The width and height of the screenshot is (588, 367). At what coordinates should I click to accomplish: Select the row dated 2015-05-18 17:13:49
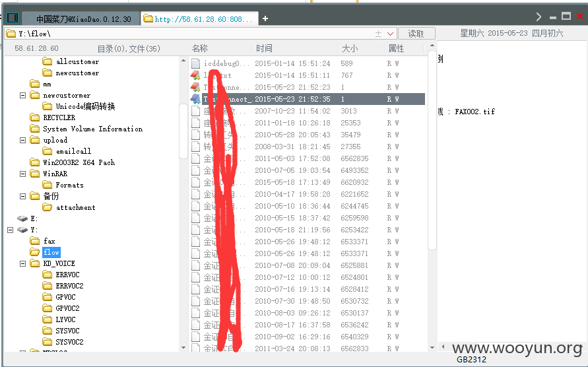[x=307, y=182]
